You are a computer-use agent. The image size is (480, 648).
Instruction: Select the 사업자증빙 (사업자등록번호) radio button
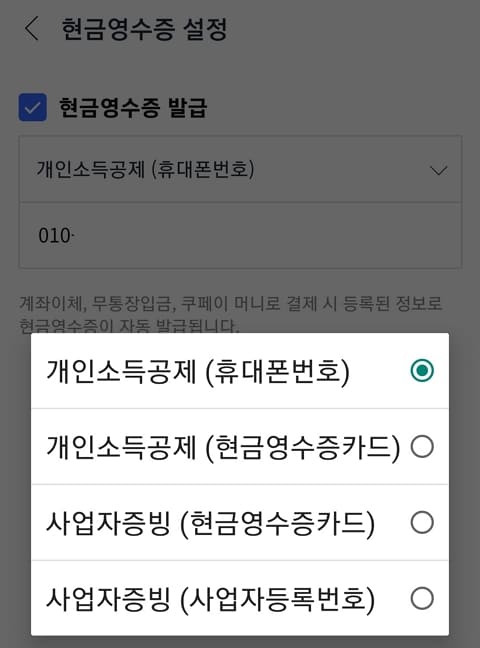coord(422,598)
